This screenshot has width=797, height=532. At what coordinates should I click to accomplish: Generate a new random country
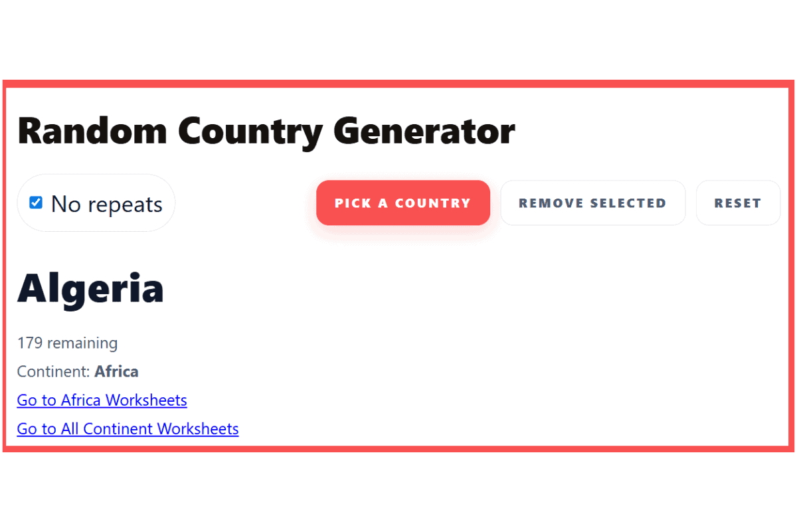pyautogui.click(x=402, y=203)
